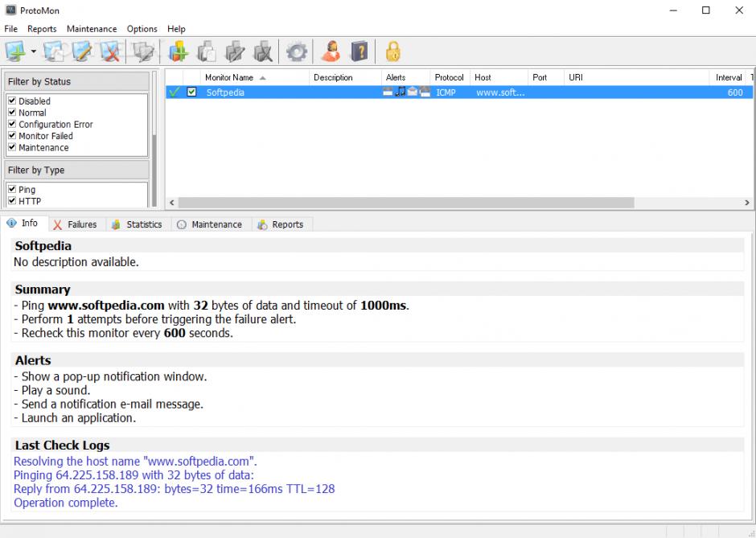Click the Port column header

click(546, 78)
